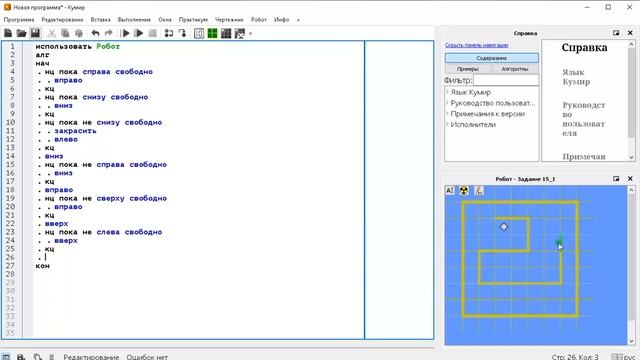This screenshot has height=360, width=640.
Task: Close the Справка panel
Action: (x=630, y=33)
